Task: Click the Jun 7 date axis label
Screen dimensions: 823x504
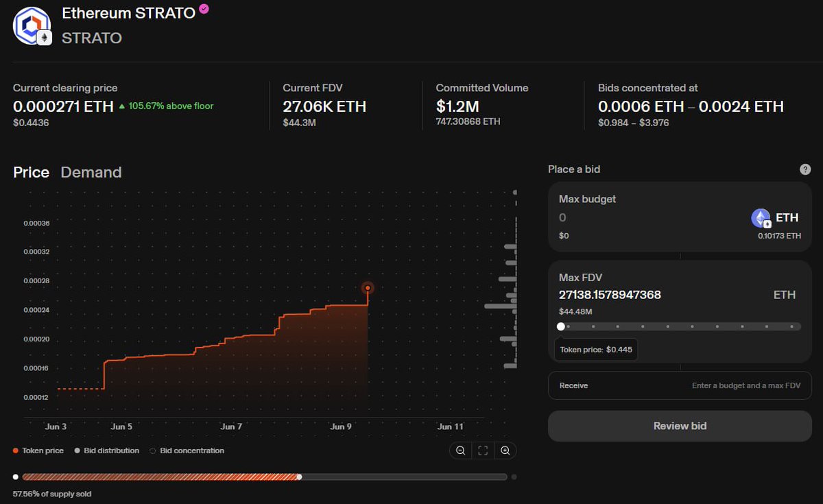Action: [x=231, y=427]
